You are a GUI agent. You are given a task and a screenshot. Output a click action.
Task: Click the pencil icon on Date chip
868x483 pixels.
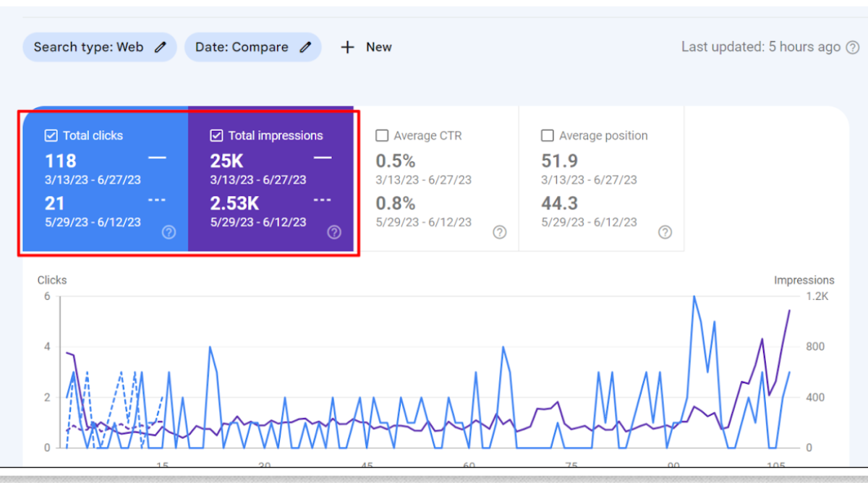[305, 47]
